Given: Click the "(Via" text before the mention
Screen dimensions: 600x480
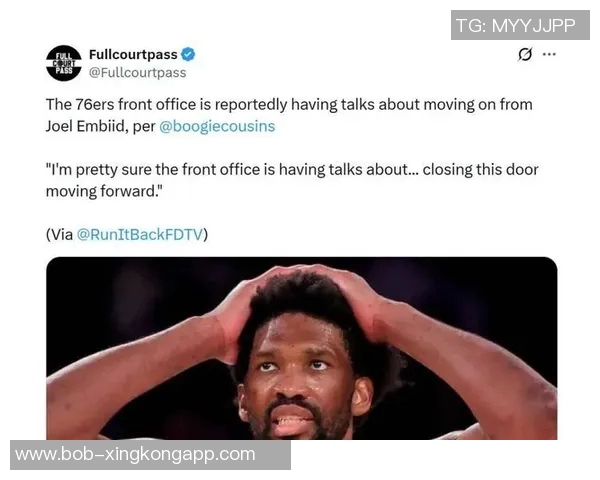Looking at the screenshot, I should pos(60,234).
